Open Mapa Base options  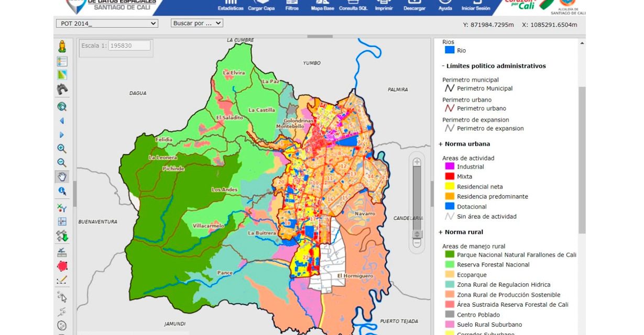click(323, 6)
